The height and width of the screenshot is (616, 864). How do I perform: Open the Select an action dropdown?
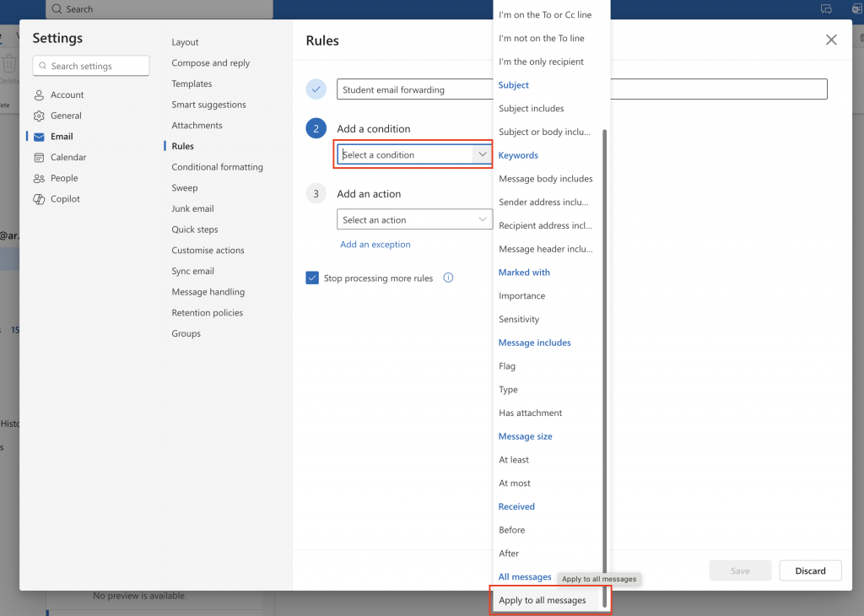414,219
